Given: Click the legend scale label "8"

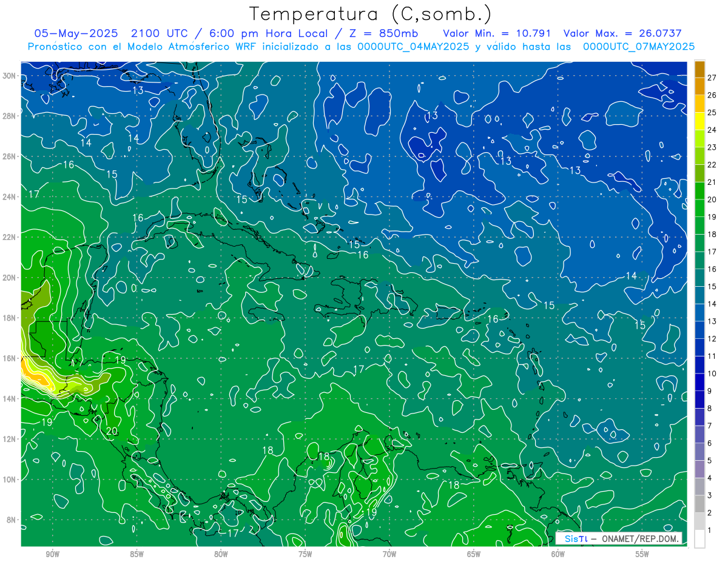Looking at the screenshot, I should pyautogui.click(x=710, y=409).
